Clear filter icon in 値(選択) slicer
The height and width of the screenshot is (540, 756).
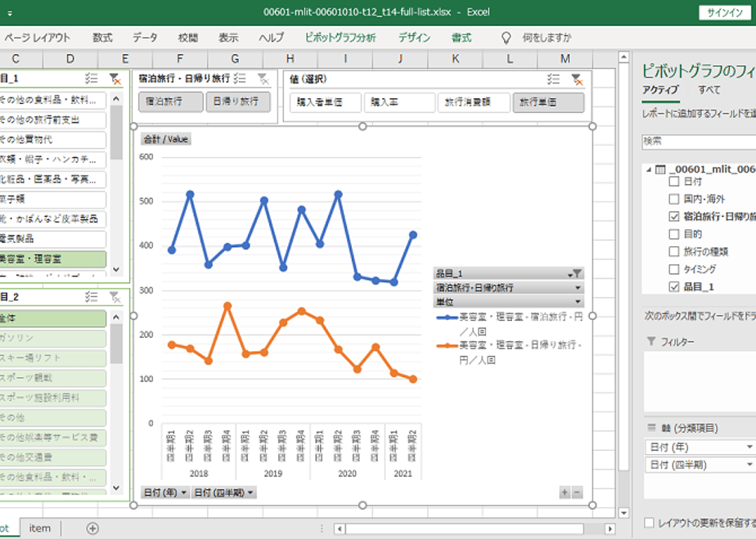point(577,79)
